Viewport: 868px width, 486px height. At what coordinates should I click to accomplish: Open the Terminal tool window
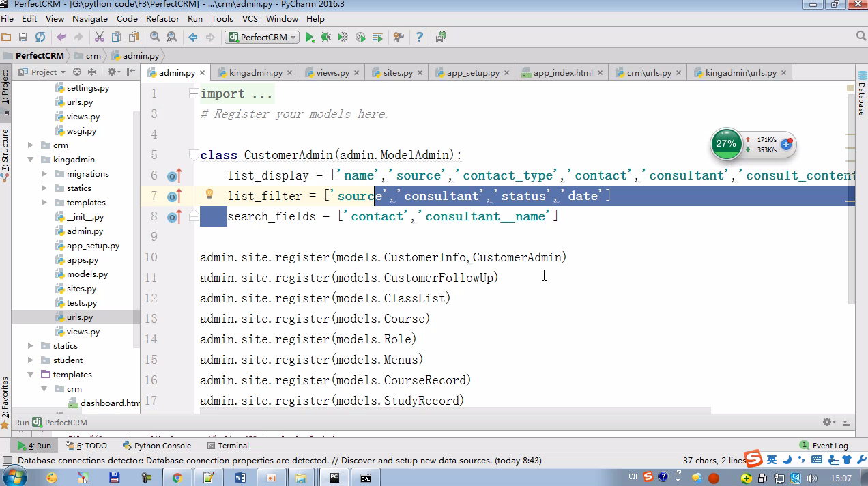pos(233,446)
